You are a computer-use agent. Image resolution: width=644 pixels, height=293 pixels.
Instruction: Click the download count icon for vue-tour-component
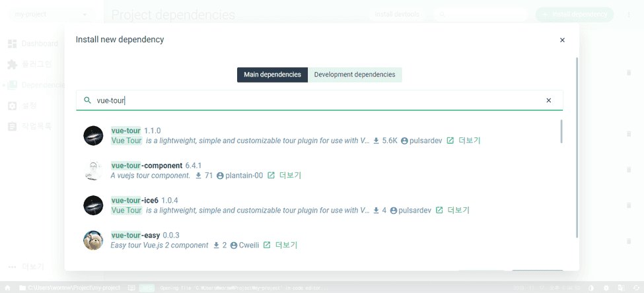(198, 176)
